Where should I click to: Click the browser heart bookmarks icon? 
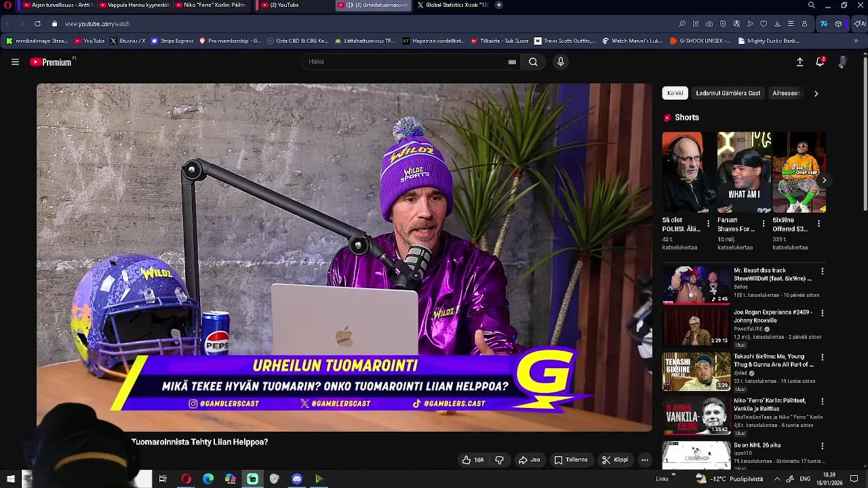click(764, 24)
